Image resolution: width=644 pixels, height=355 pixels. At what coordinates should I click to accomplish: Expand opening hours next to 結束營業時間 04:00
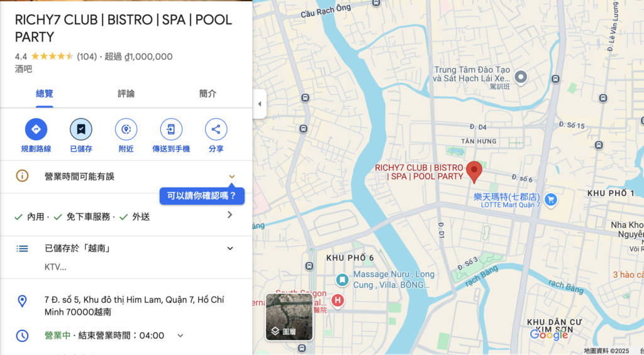tap(180, 336)
